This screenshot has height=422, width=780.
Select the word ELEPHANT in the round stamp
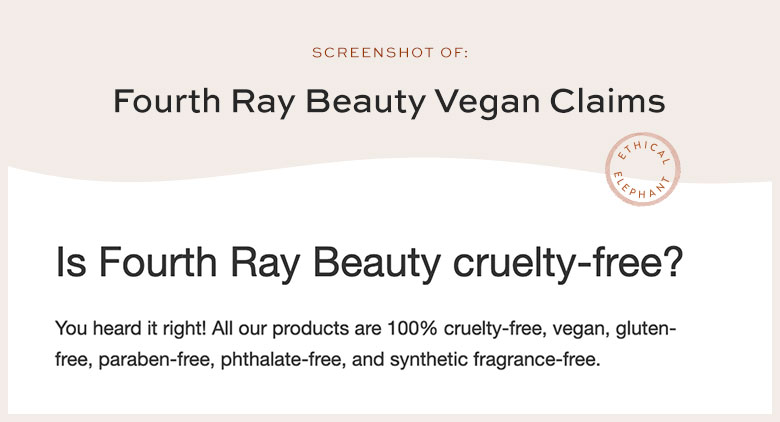pos(642,187)
